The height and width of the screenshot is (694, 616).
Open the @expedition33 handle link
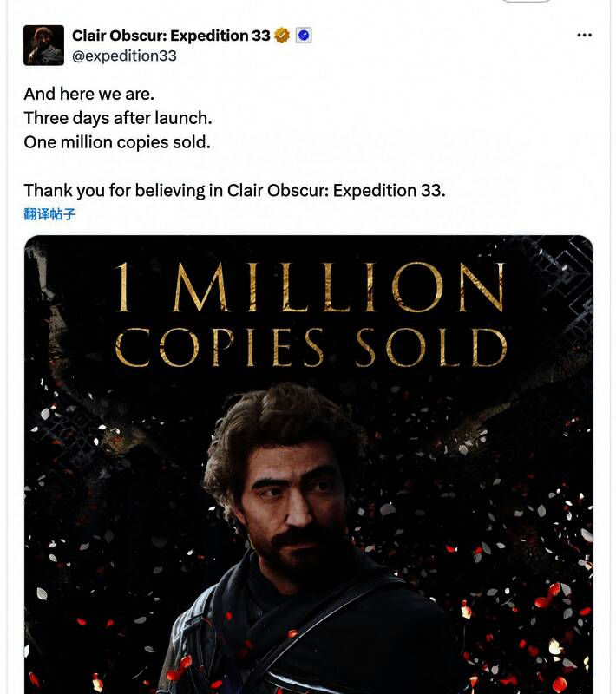click(124, 56)
